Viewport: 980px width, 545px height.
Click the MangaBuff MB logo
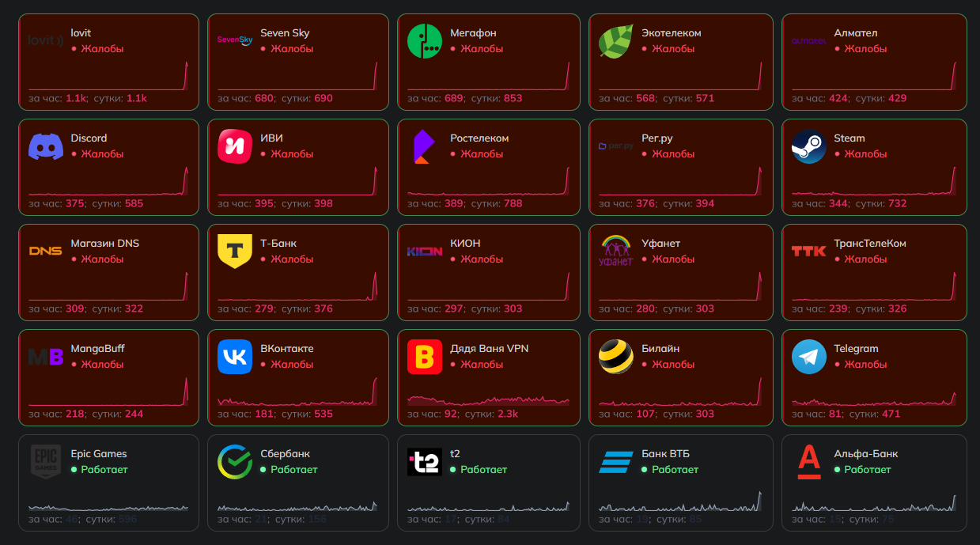click(46, 357)
